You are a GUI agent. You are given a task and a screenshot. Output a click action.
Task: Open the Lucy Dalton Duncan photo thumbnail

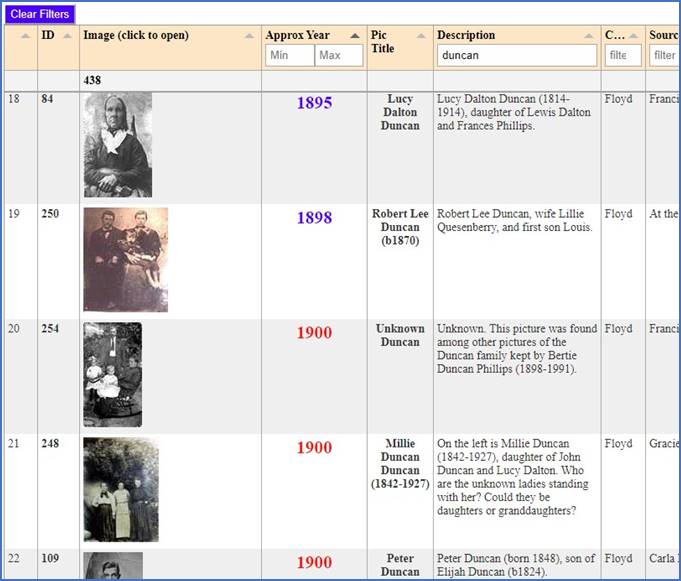118,145
